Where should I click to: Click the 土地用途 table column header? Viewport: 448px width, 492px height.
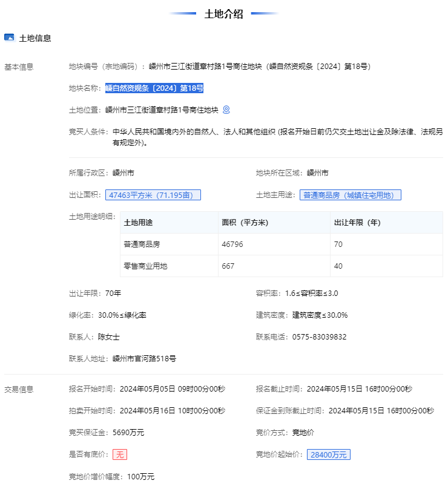pos(139,223)
